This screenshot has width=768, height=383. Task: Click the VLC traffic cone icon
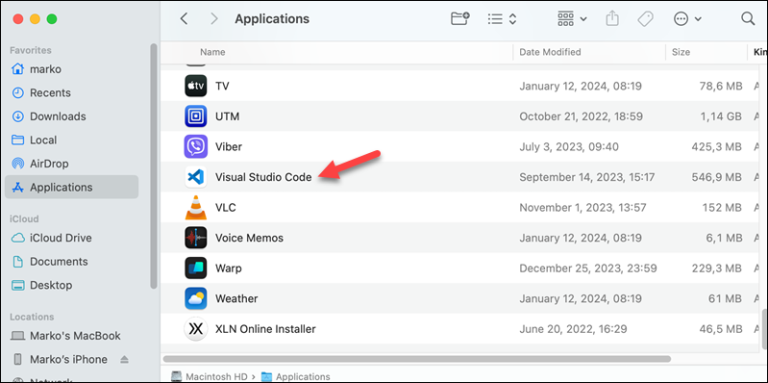(x=196, y=208)
